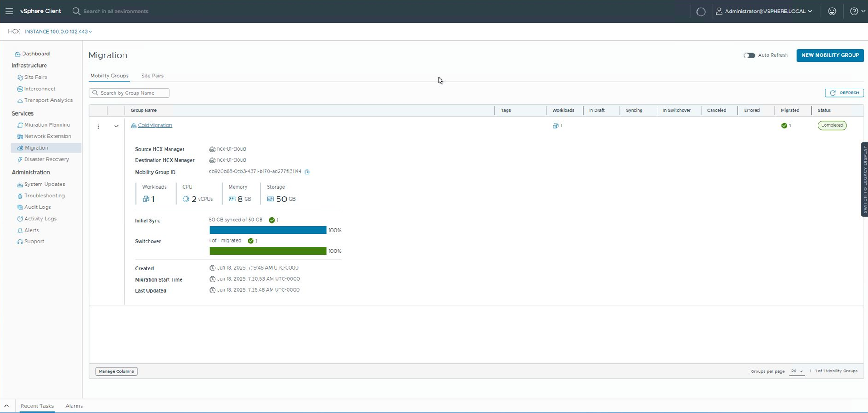Collapse the ColdMigration group details
This screenshot has width=868, height=413.
tap(116, 126)
